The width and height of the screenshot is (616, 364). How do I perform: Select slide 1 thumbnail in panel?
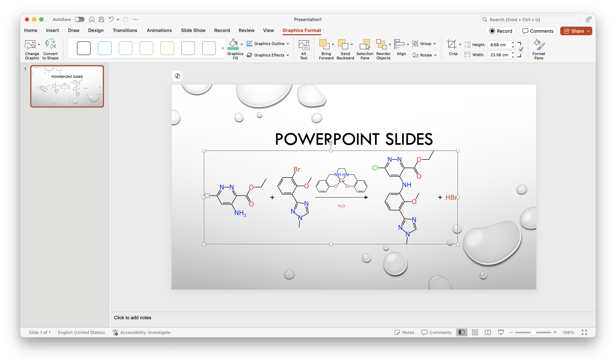pyautogui.click(x=67, y=86)
